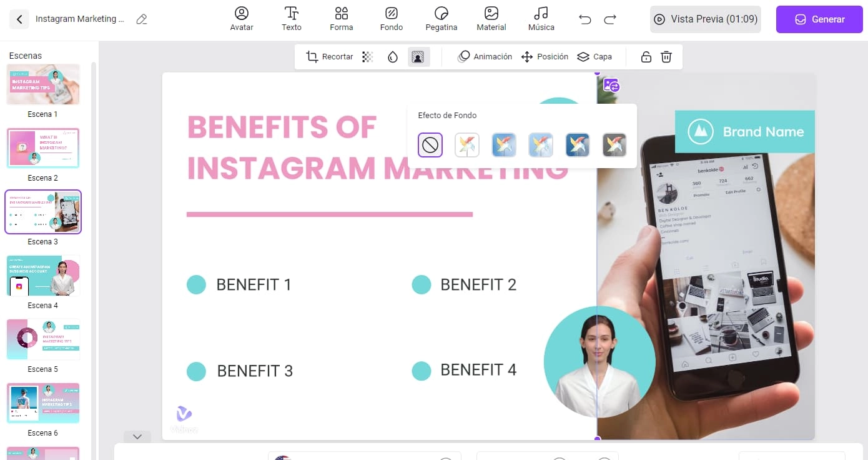
Task: Open the Música tool
Action: click(541, 19)
